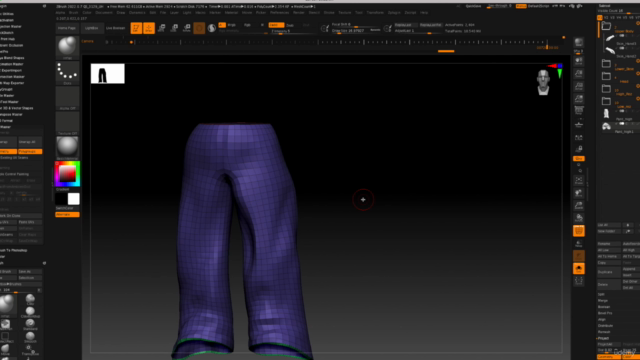
Task: Activate the Draw mode button
Action: click(x=149, y=28)
